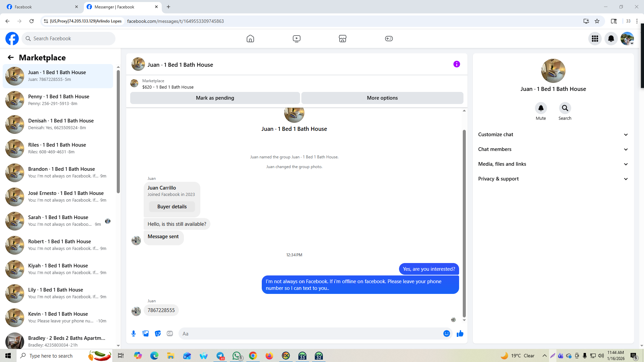Open the Home feed icon
The height and width of the screenshot is (362, 644).
pyautogui.click(x=250, y=39)
